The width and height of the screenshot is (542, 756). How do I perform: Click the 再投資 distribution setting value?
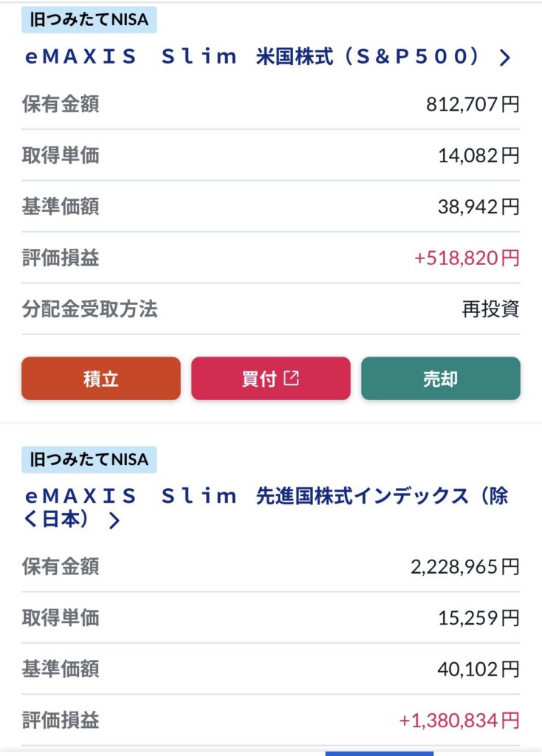(491, 309)
